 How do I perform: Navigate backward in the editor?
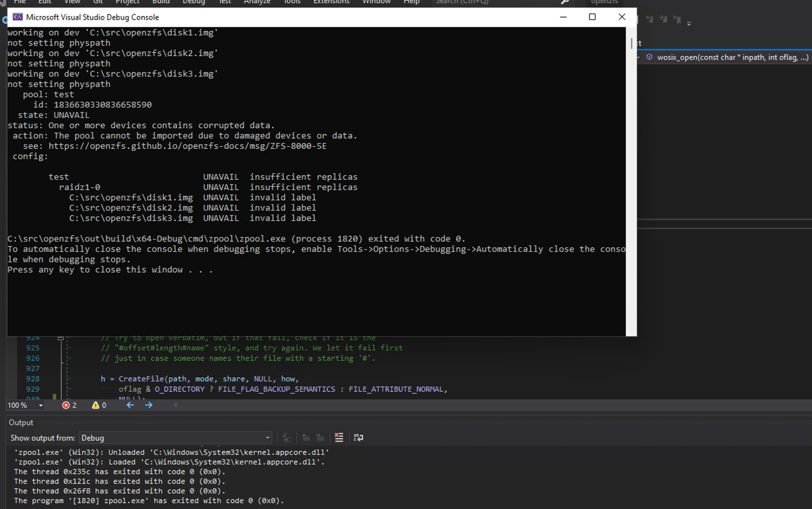(x=130, y=405)
